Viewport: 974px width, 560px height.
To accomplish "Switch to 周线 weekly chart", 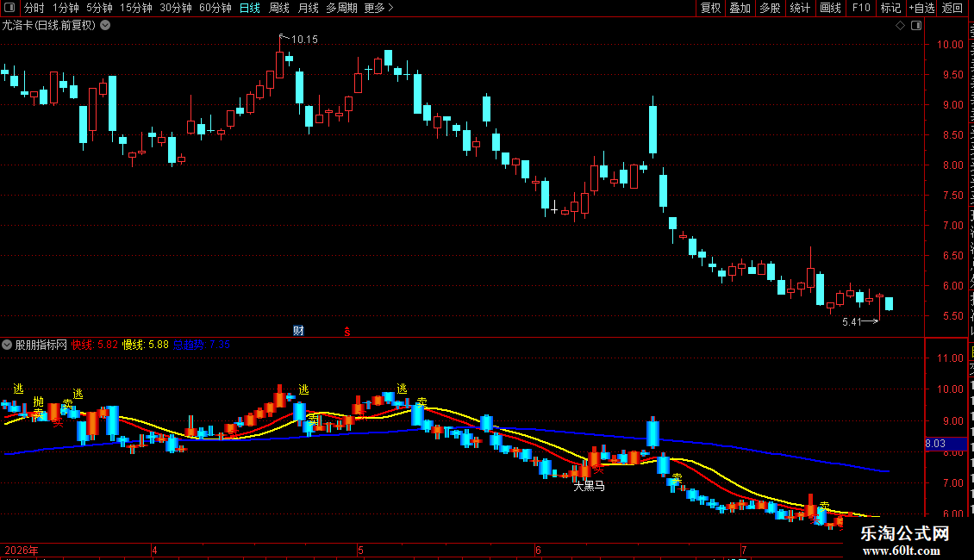I will pos(279,8).
